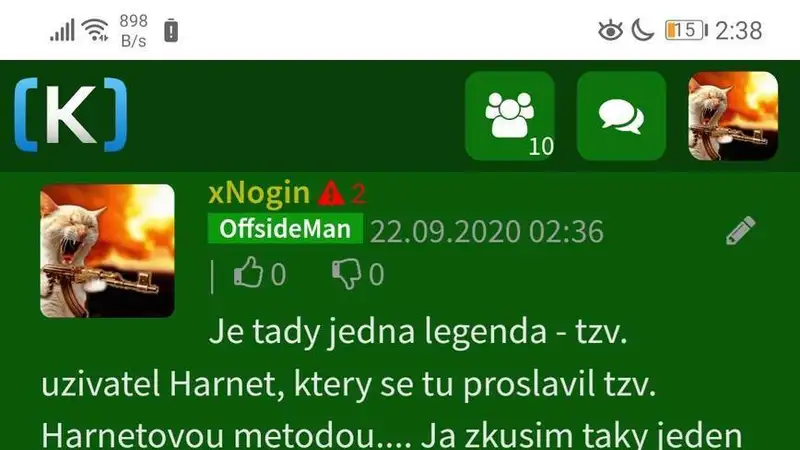The height and width of the screenshot is (450, 800).
Task: Click the post timestamp 22.09.2020 02:36
Action: tap(487, 232)
